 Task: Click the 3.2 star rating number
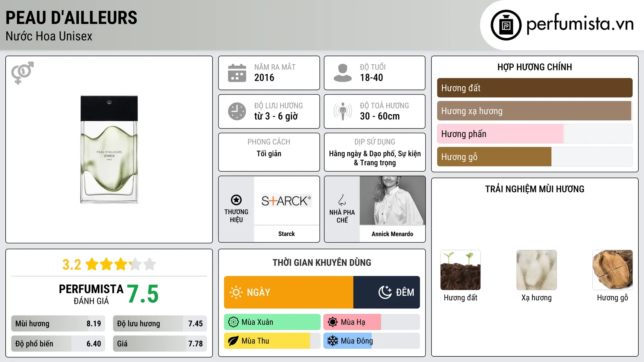pos(72,265)
